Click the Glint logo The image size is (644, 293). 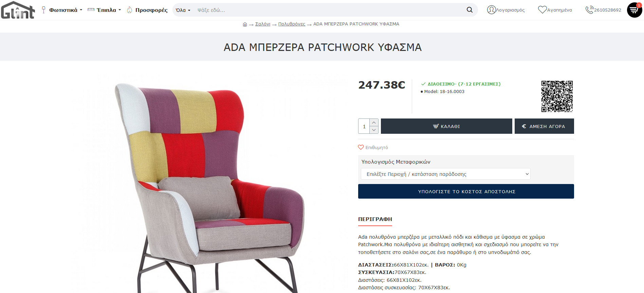tap(18, 10)
